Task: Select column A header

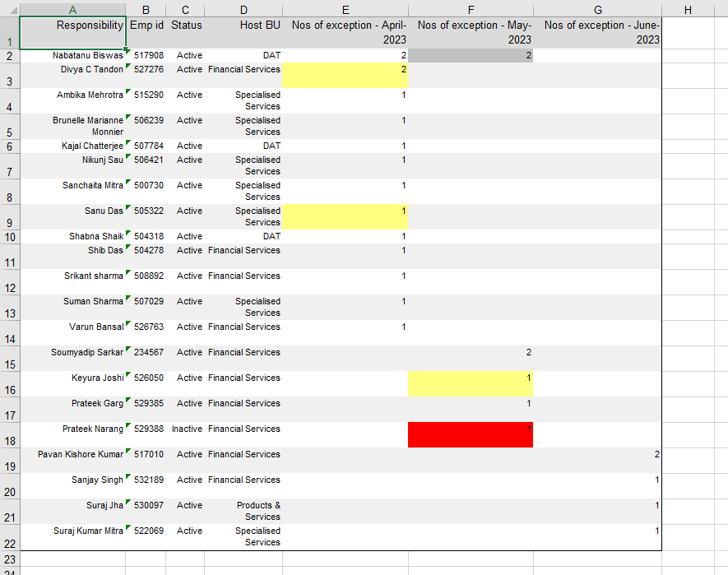Action: click(72, 10)
